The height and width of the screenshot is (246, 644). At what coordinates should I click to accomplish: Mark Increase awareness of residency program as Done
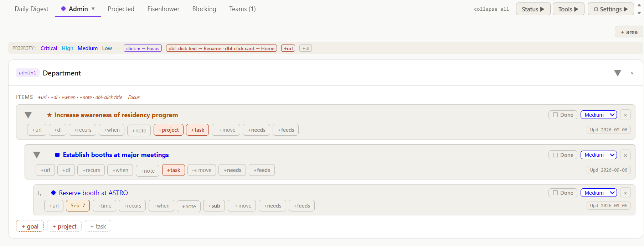pyautogui.click(x=563, y=115)
